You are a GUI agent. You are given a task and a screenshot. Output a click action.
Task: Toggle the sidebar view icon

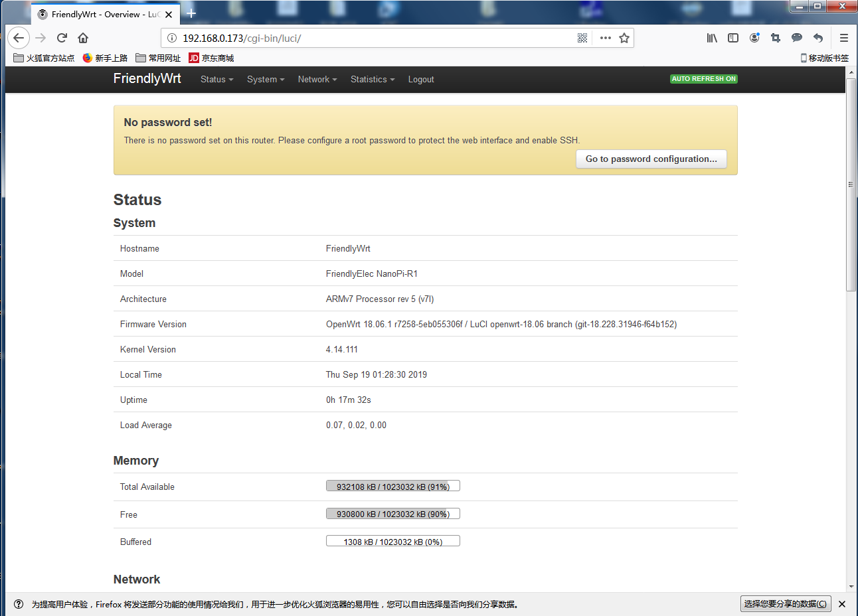pos(733,38)
